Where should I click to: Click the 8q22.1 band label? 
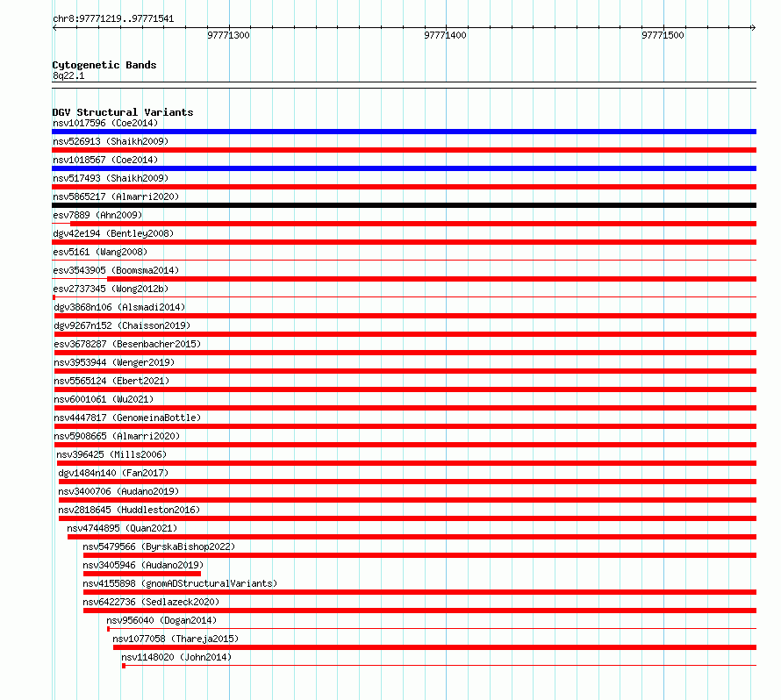pyautogui.click(x=68, y=75)
